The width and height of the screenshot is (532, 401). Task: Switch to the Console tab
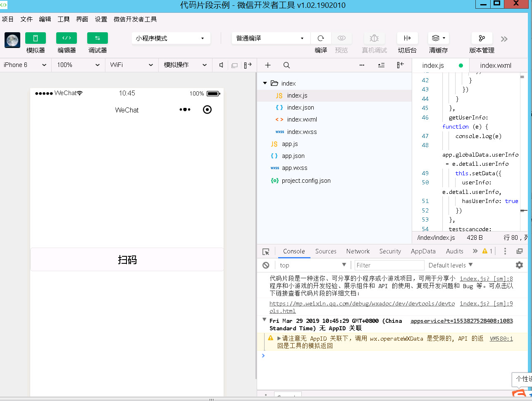pyautogui.click(x=294, y=251)
